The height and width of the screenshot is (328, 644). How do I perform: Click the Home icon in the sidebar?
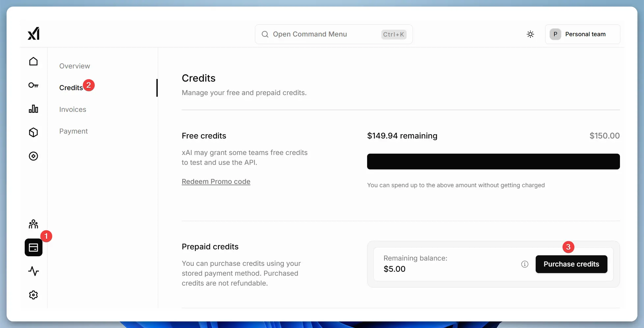click(x=33, y=62)
